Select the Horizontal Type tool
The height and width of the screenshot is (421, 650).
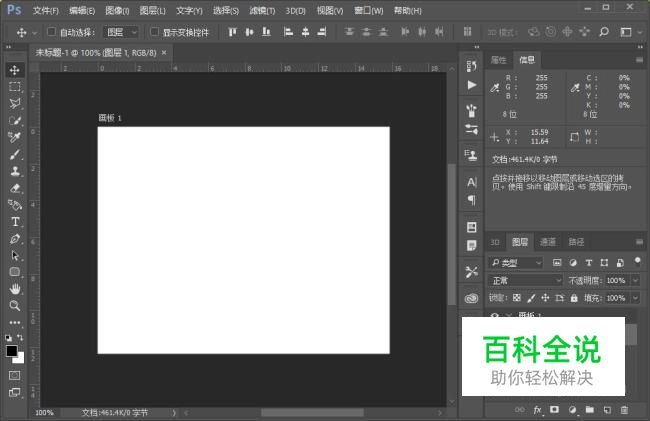coord(15,221)
